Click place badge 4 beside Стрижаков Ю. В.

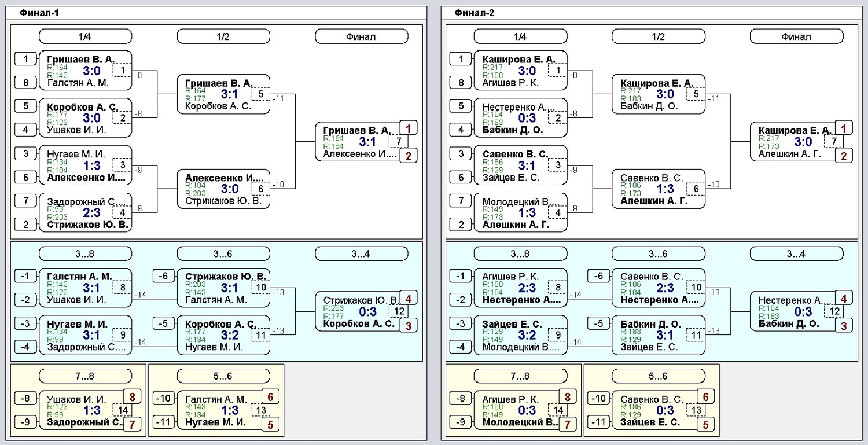pos(408,299)
